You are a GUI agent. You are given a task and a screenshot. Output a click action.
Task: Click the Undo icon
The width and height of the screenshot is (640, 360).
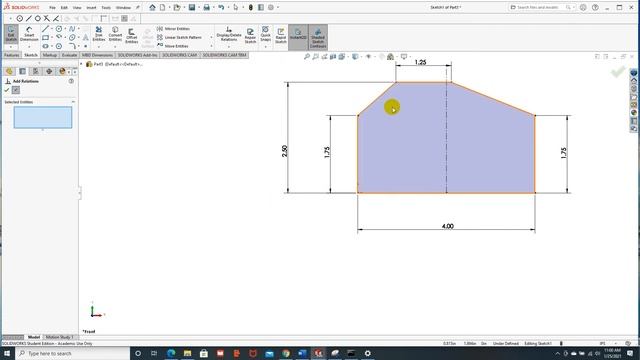(x=221, y=7)
